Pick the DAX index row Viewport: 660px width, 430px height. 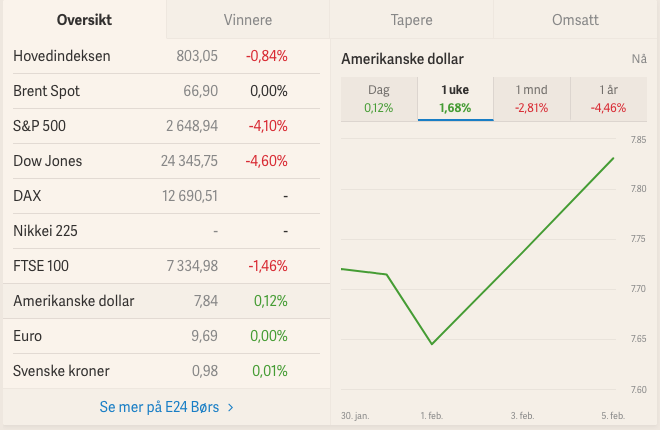pyautogui.click(x=150, y=196)
